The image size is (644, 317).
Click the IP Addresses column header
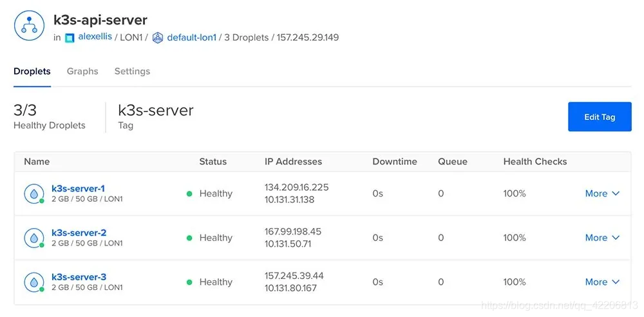tap(293, 162)
